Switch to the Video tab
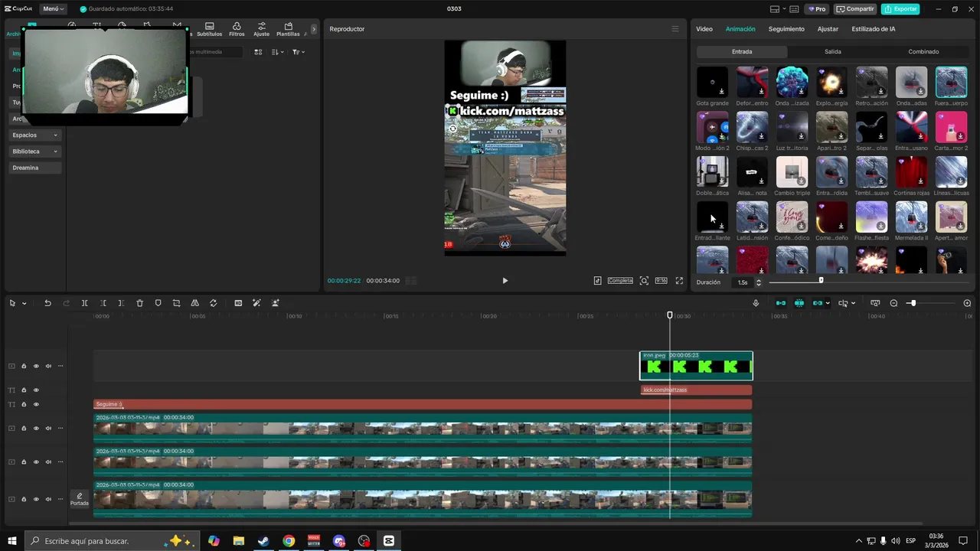 click(704, 29)
